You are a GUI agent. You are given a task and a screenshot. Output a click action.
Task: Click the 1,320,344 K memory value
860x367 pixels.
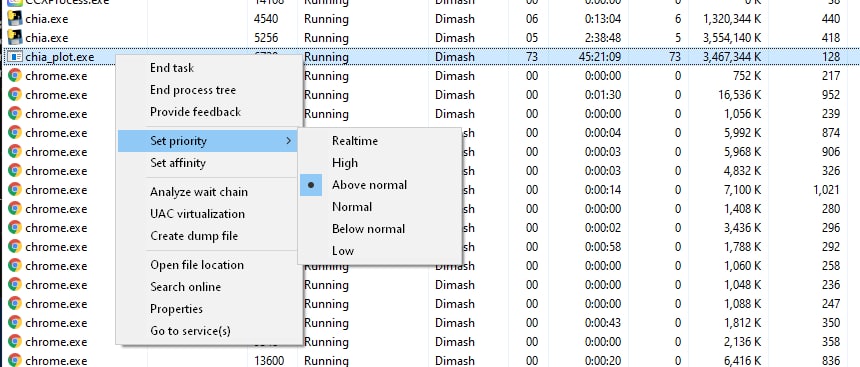pyautogui.click(x=732, y=19)
